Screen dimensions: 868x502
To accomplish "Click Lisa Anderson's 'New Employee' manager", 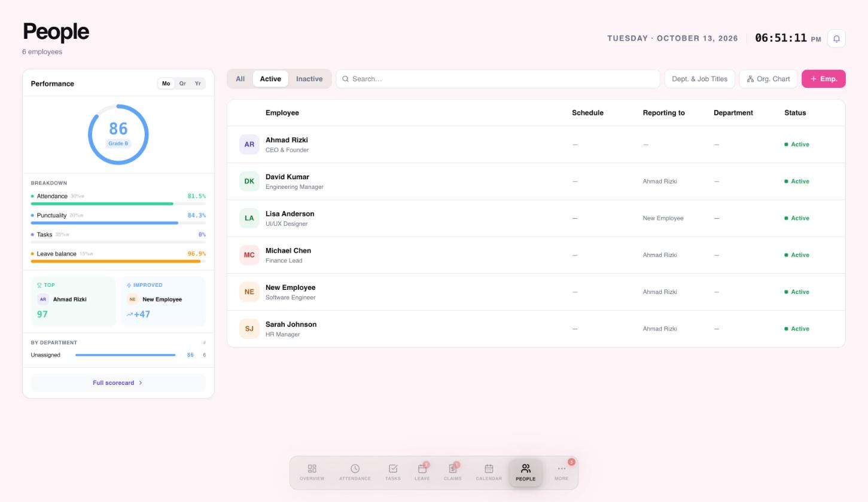I will tap(663, 218).
